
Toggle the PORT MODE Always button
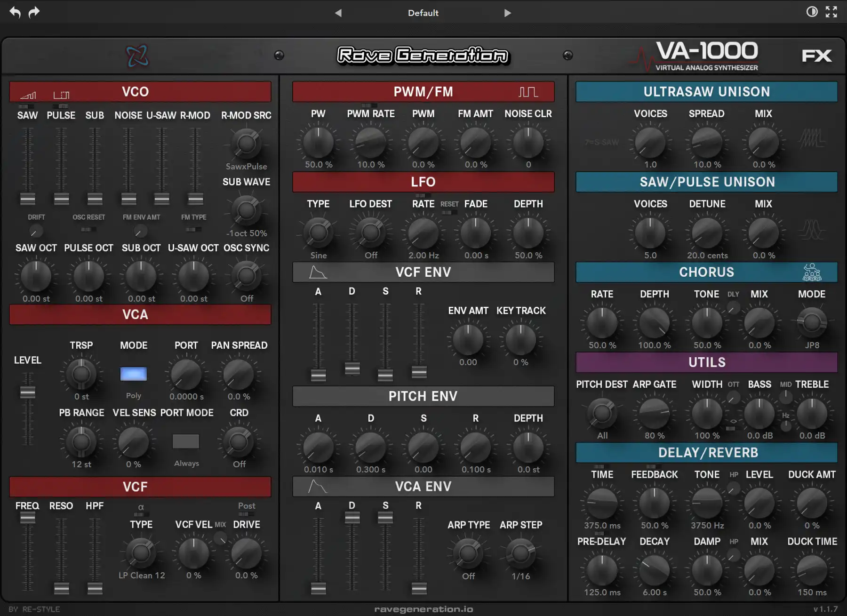pyautogui.click(x=186, y=441)
